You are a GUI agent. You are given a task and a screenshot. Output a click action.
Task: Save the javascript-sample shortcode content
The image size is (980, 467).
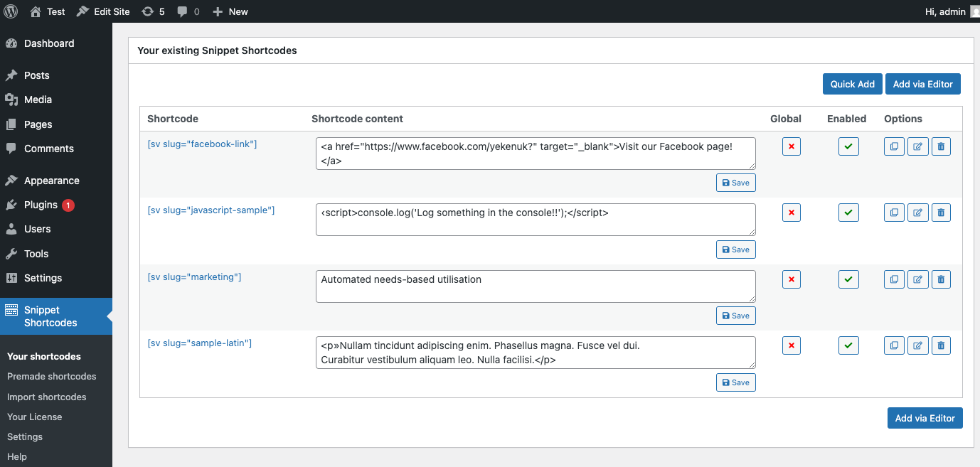tap(735, 249)
